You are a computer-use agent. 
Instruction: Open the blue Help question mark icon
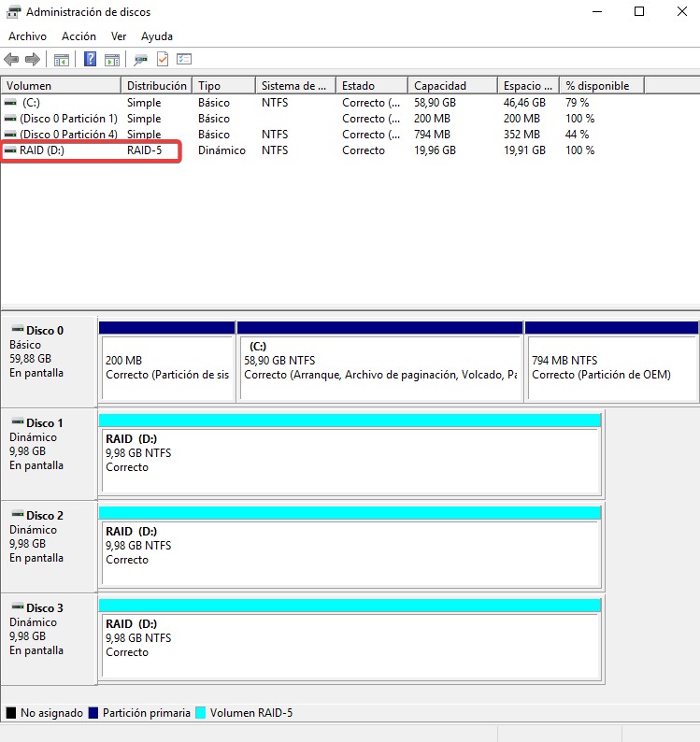pyautogui.click(x=91, y=60)
